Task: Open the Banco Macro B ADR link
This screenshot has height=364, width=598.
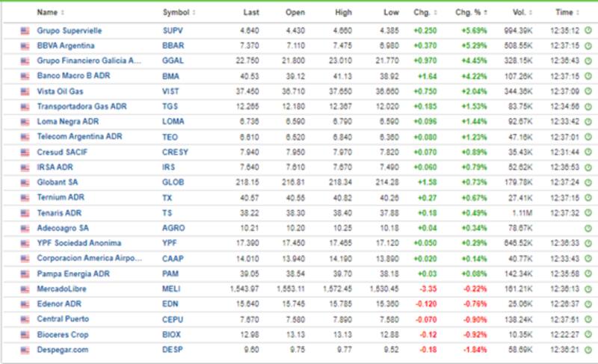Action: pyautogui.click(x=73, y=76)
